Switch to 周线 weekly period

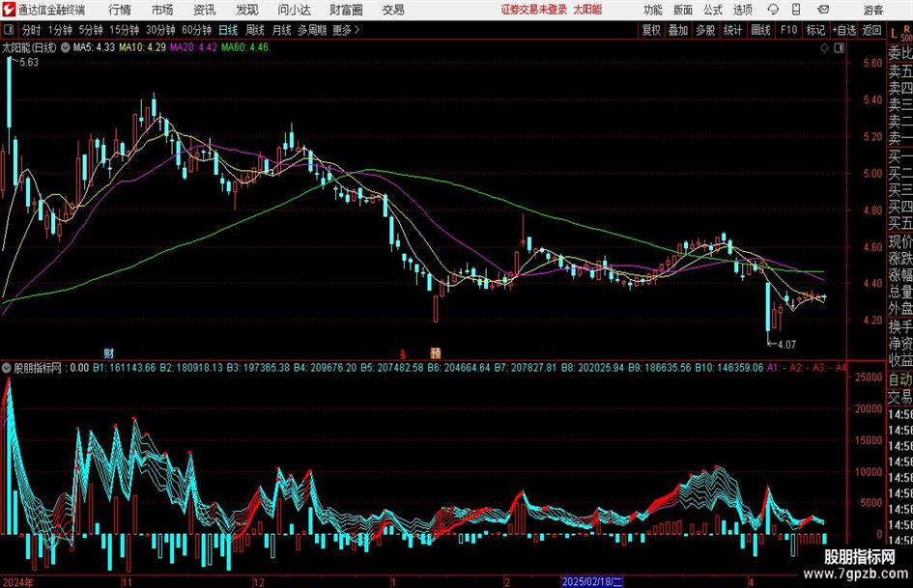tap(255, 30)
